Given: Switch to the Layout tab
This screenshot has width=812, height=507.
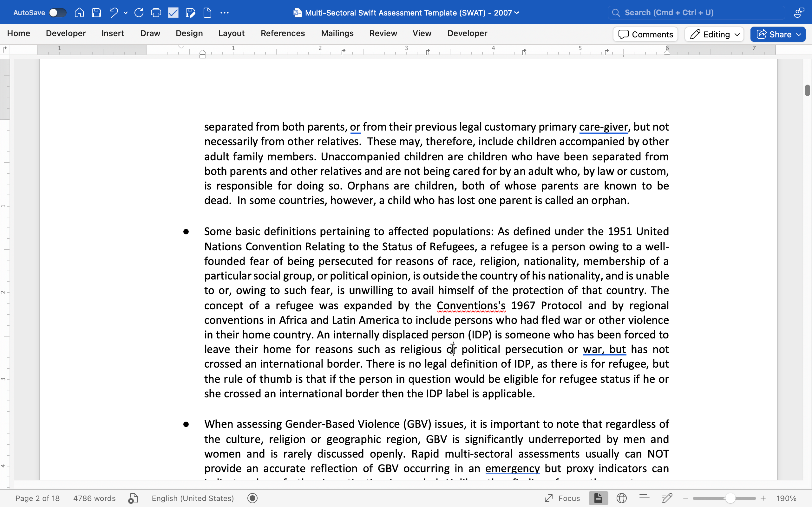Looking at the screenshot, I should (x=231, y=33).
